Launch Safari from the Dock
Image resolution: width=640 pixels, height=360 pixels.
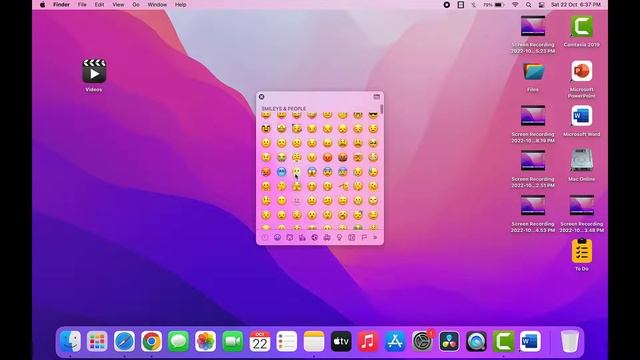tap(124, 341)
